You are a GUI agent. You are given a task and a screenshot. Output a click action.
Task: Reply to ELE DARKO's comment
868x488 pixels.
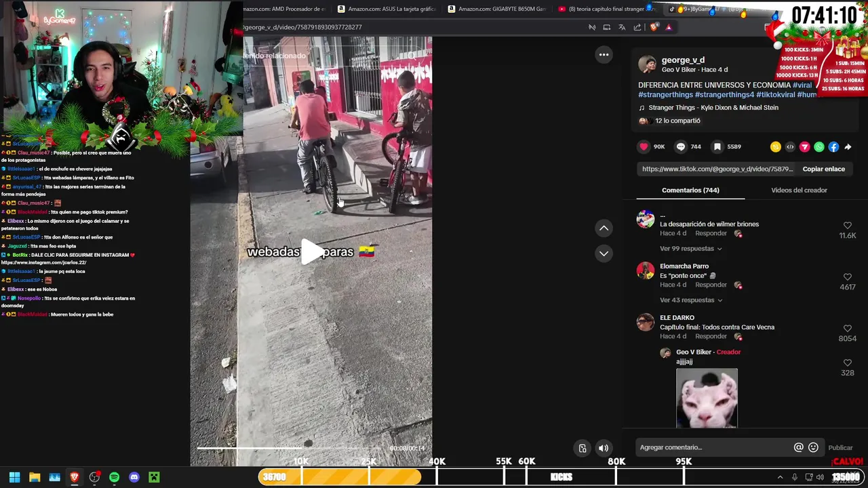(x=711, y=336)
